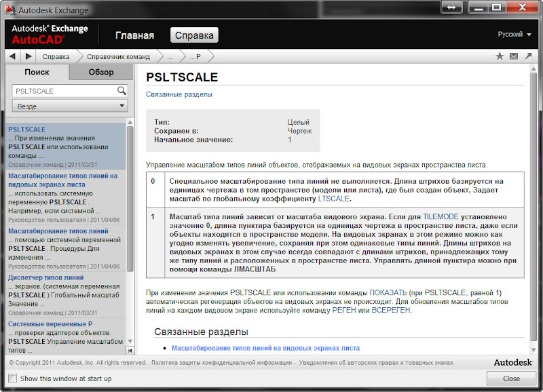Image resolution: width=543 pixels, height=392 pixels.
Task: Open 'Системные переменные P' search result
Action: [50, 324]
